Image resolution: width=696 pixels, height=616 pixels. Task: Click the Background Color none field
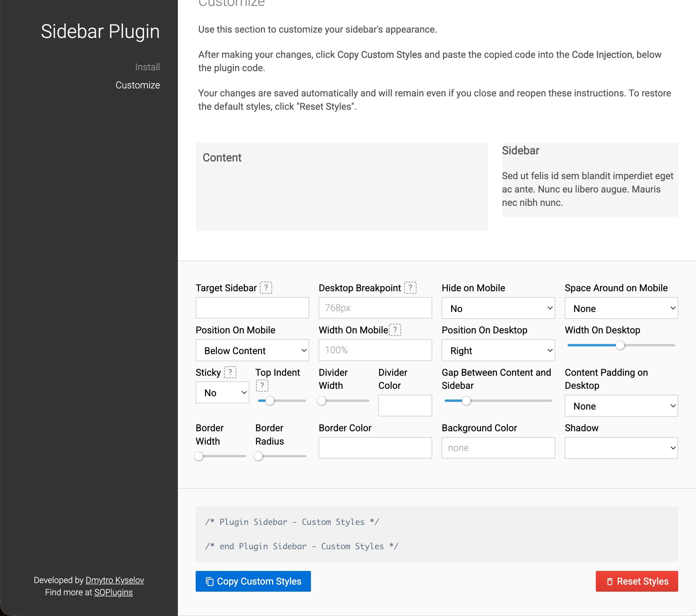click(498, 448)
